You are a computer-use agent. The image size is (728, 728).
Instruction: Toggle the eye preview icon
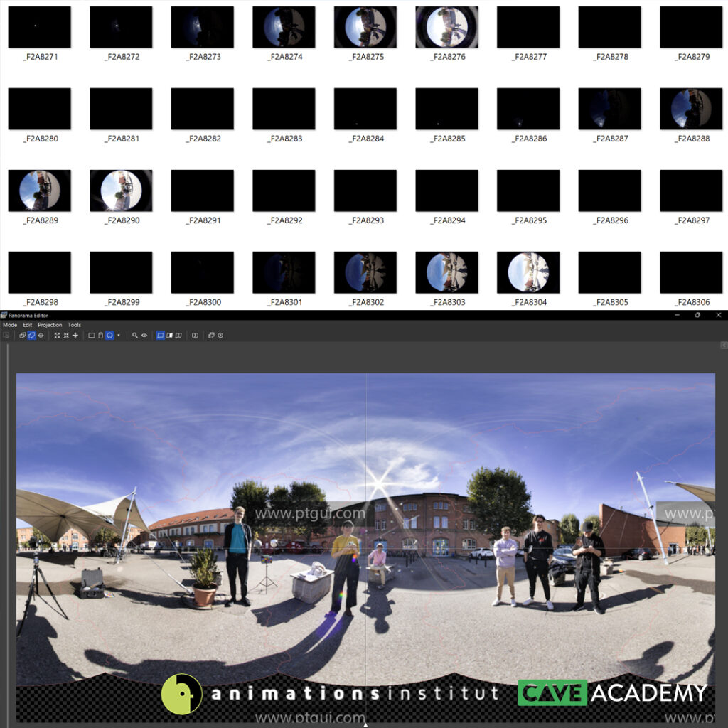(144, 335)
